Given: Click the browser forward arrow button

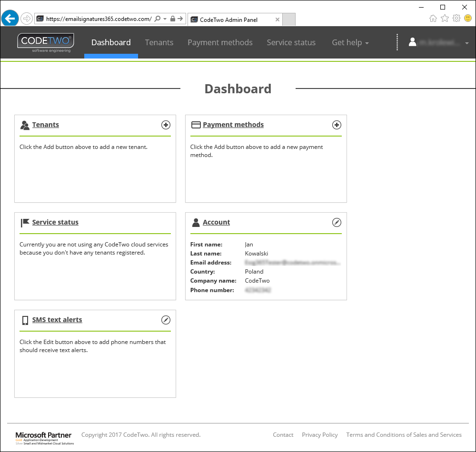Looking at the screenshot, I should coord(27,19).
